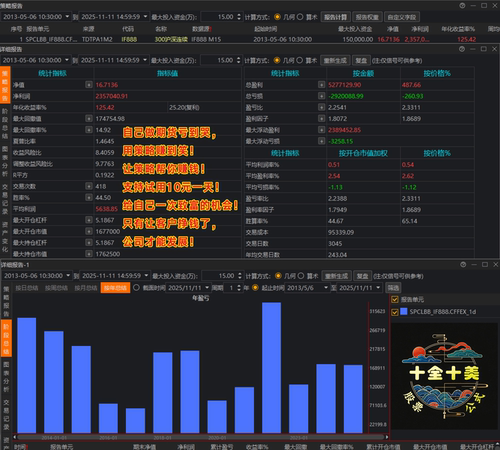The height and width of the screenshot is (450, 500).
Task: Click plus icon beside 最大回撤值
Action: (x=88, y=118)
